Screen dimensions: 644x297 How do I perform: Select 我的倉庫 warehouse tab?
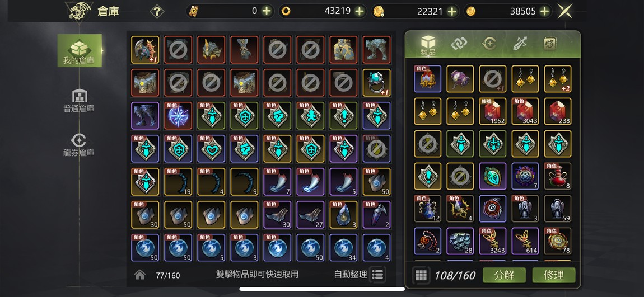click(80, 50)
